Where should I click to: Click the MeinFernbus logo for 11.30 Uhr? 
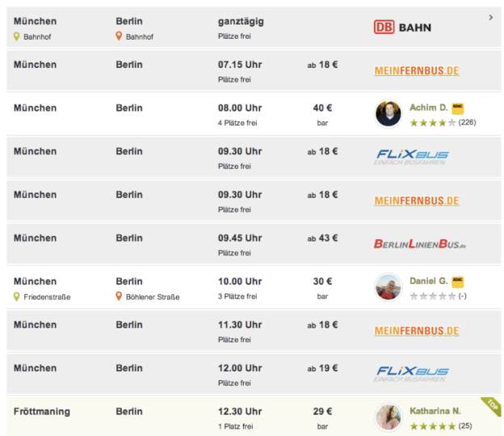[x=417, y=331]
